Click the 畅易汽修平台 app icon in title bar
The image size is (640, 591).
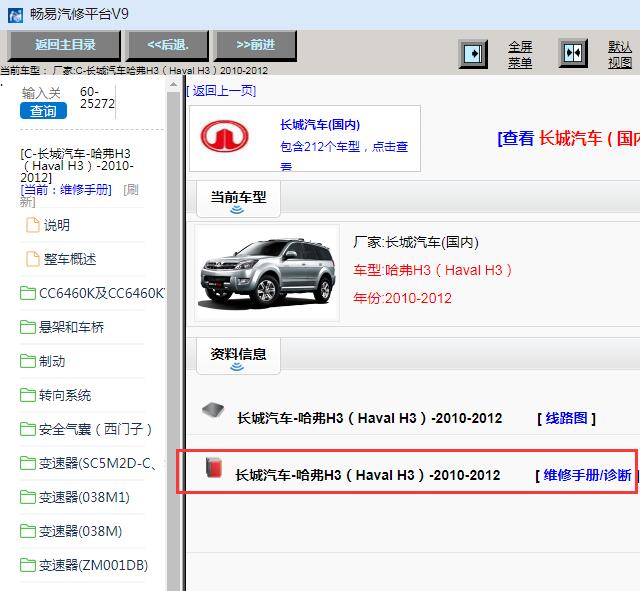16,15
